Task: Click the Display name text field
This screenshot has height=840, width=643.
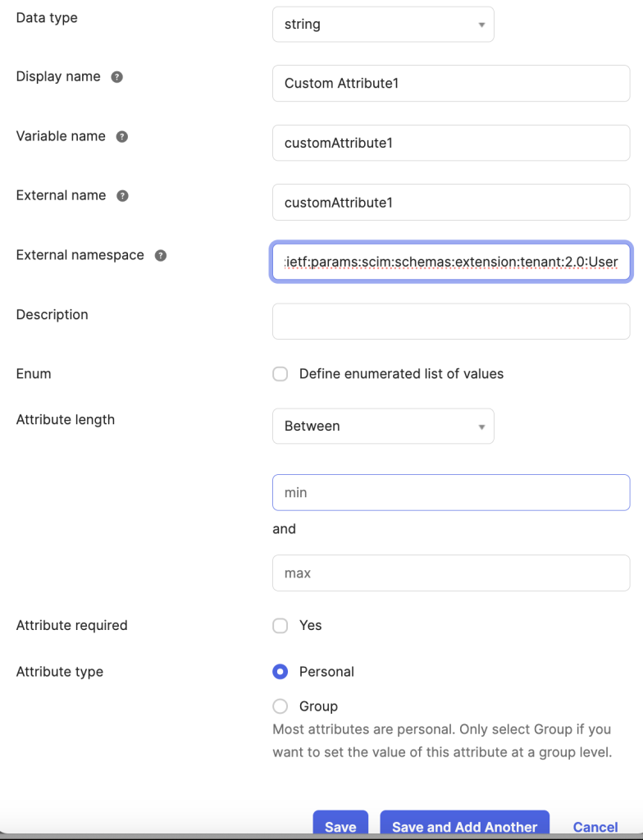Action: [451, 84]
